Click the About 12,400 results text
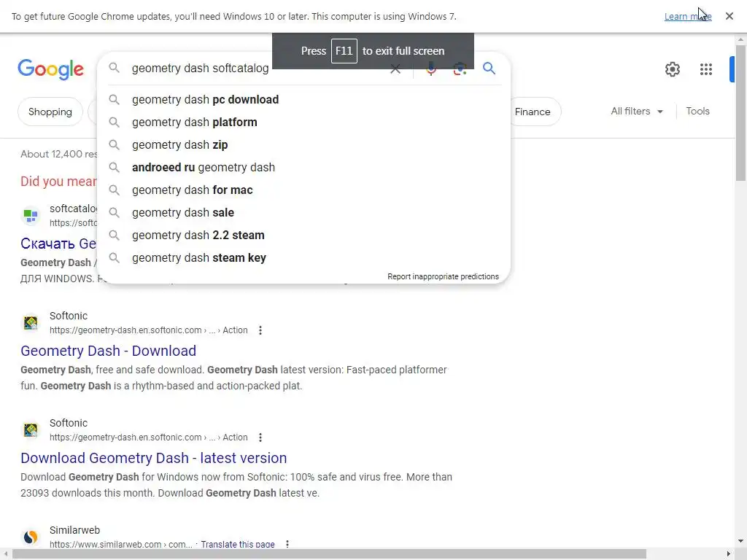This screenshot has height=560, width=747. click(59, 155)
